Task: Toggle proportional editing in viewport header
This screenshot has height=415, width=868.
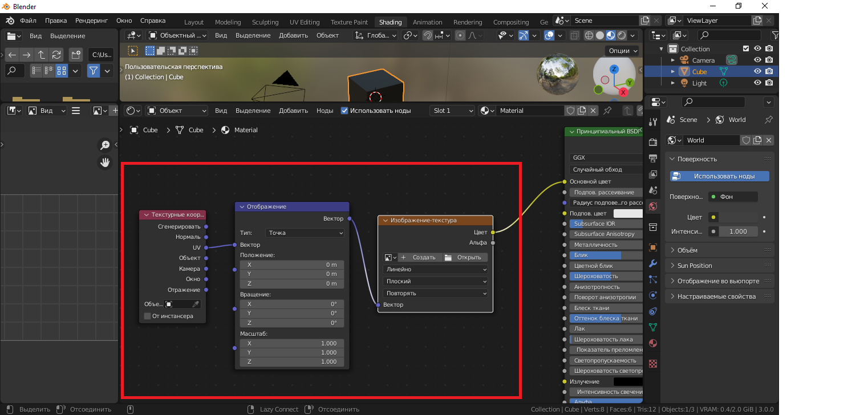Action: pyautogui.click(x=460, y=35)
